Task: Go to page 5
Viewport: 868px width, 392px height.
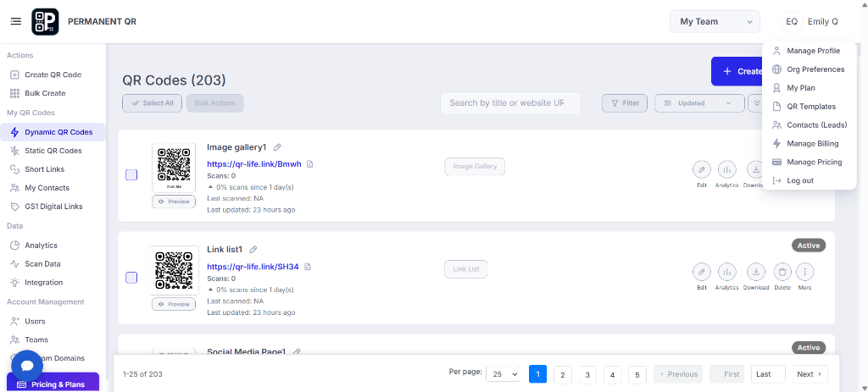Action: pyautogui.click(x=637, y=374)
